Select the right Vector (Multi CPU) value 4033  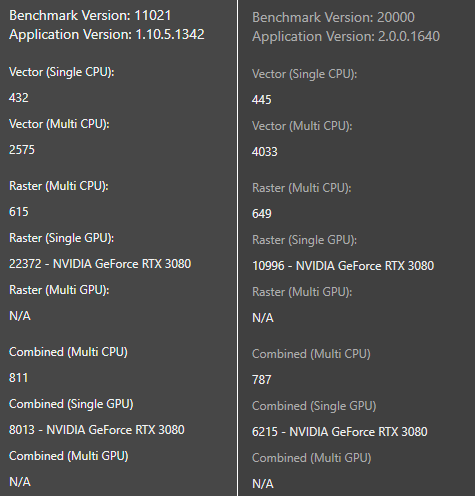(x=265, y=152)
